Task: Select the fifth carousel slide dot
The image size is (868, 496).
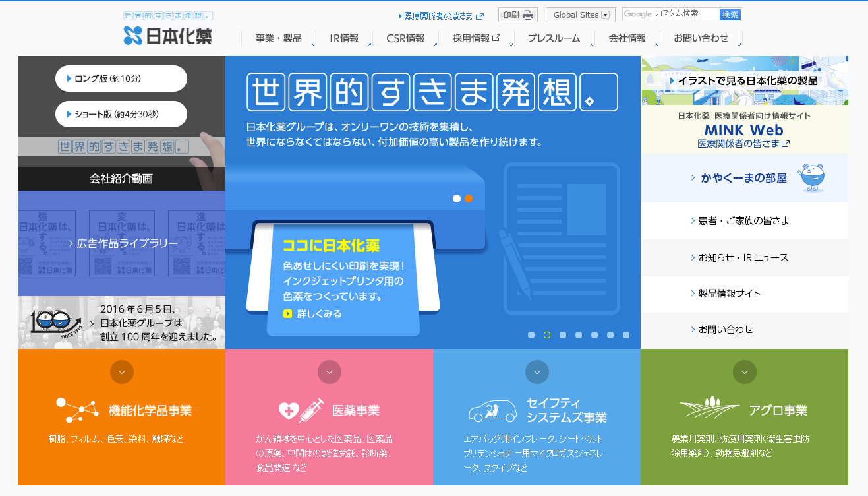Action: click(x=594, y=335)
